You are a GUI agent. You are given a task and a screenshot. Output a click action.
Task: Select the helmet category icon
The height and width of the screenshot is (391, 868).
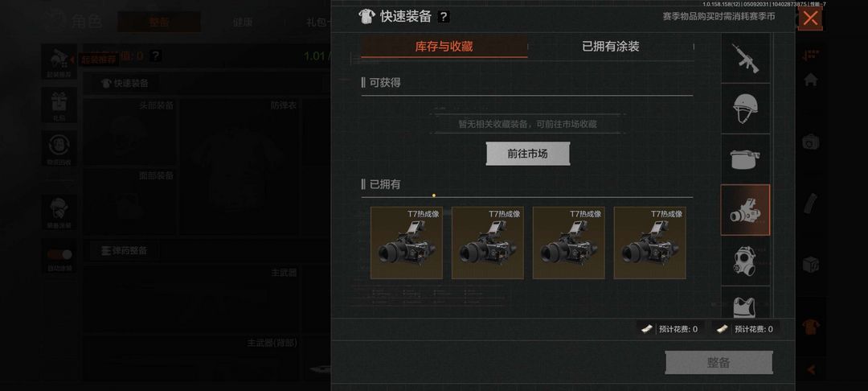(745, 109)
